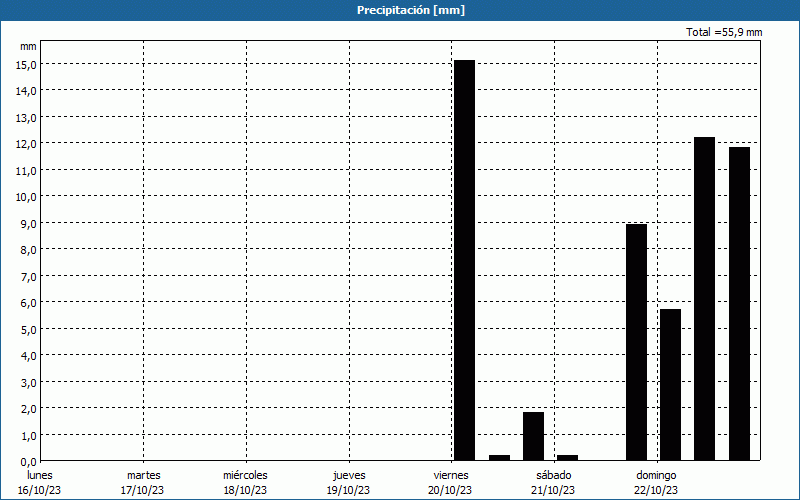Click the bar reaching about 5.7 mm
Image resolution: width=800 pixels, height=500 pixels.
[670, 385]
